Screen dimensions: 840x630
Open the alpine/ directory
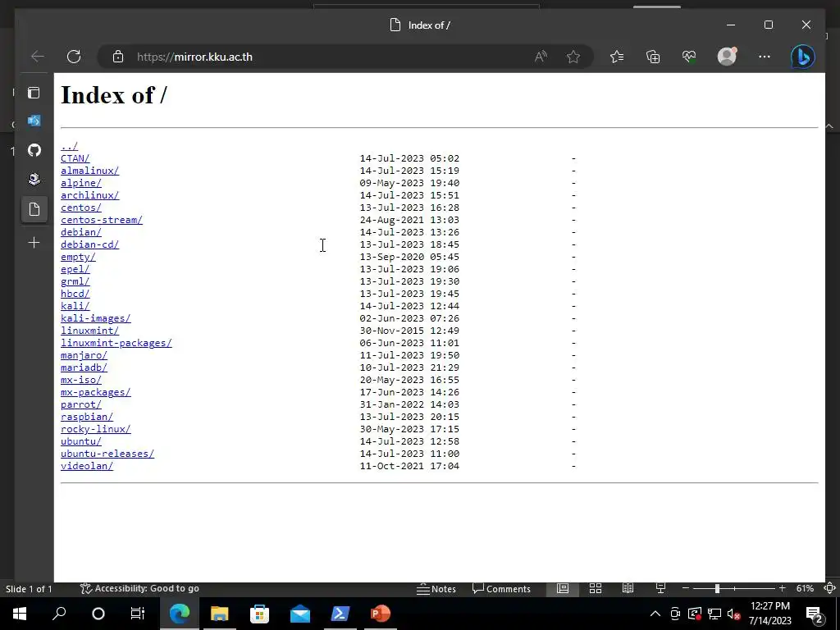[81, 183]
